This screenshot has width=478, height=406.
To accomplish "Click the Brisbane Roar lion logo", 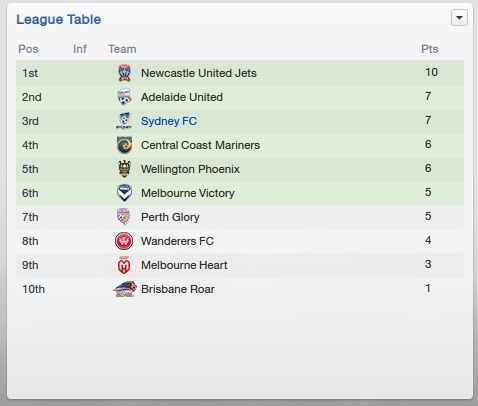I will (x=125, y=289).
